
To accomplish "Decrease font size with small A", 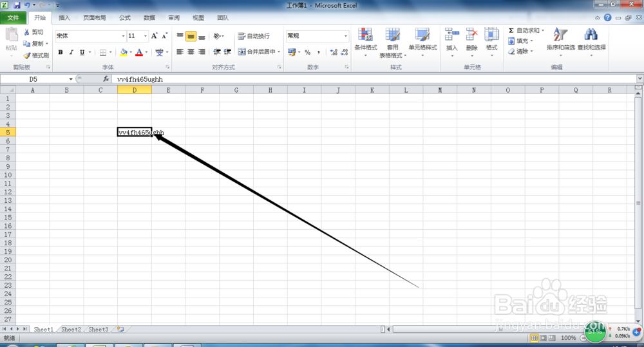I will tap(164, 35).
